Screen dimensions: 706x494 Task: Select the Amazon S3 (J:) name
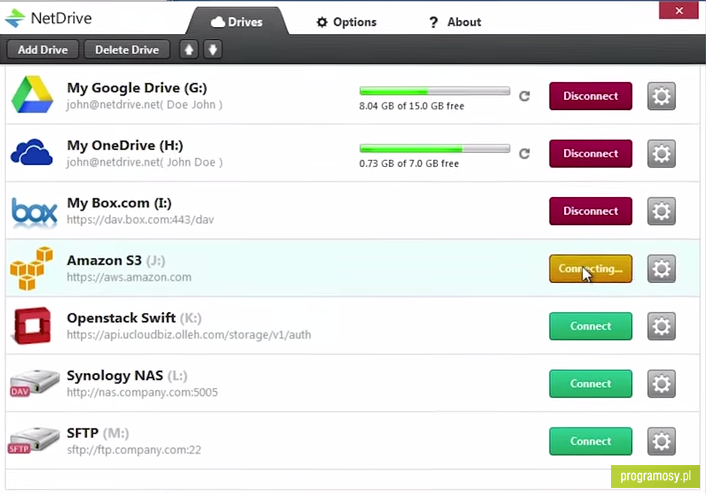pyautogui.click(x=116, y=260)
